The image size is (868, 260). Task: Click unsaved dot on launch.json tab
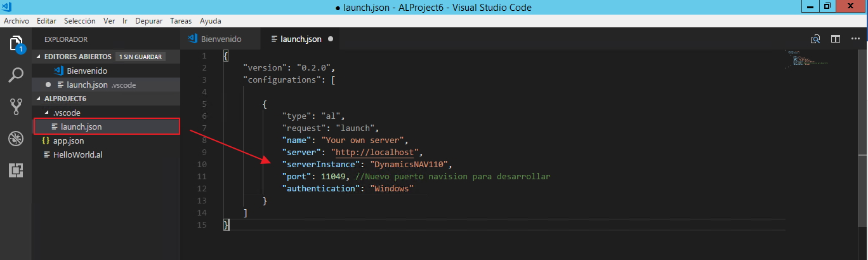pos(331,39)
